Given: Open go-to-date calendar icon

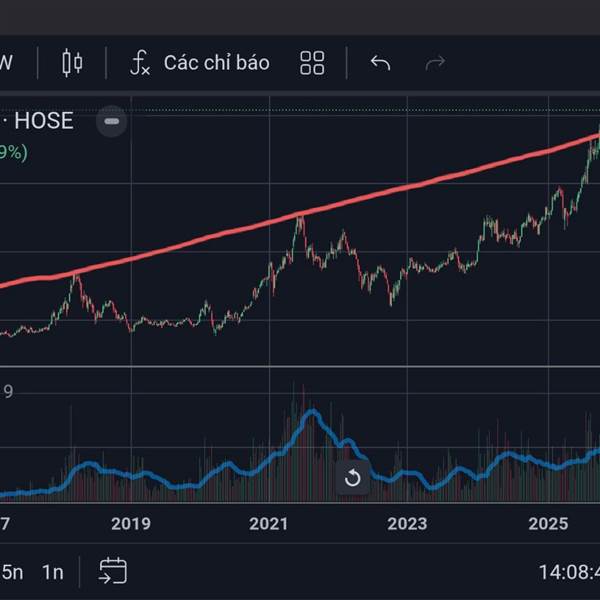Looking at the screenshot, I should 112,572.
